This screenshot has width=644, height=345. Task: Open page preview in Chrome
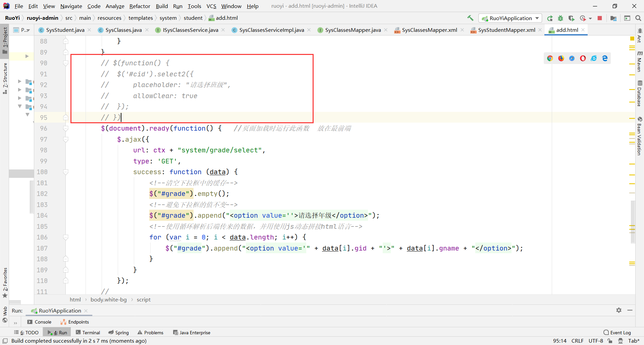[550, 58]
